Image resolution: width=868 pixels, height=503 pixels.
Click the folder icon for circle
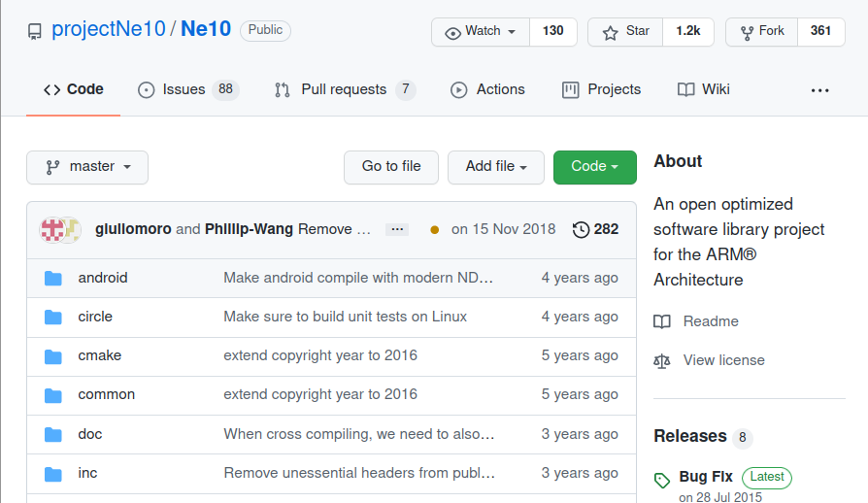click(53, 318)
